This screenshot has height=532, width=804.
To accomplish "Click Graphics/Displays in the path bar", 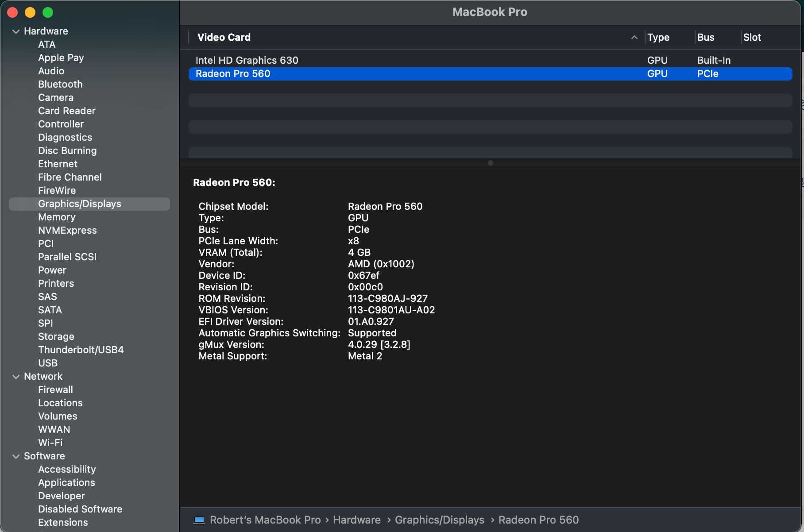I will (x=440, y=520).
